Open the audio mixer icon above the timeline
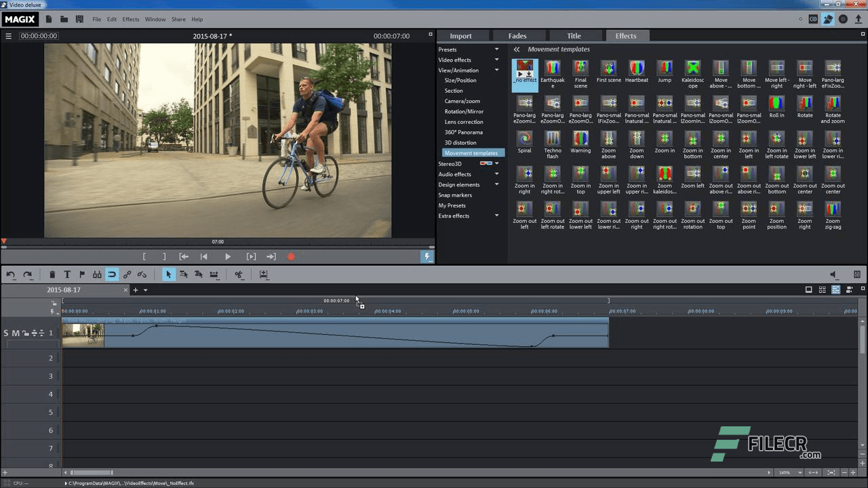Viewport: 868px width, 488px height. [x=856, y=274]
